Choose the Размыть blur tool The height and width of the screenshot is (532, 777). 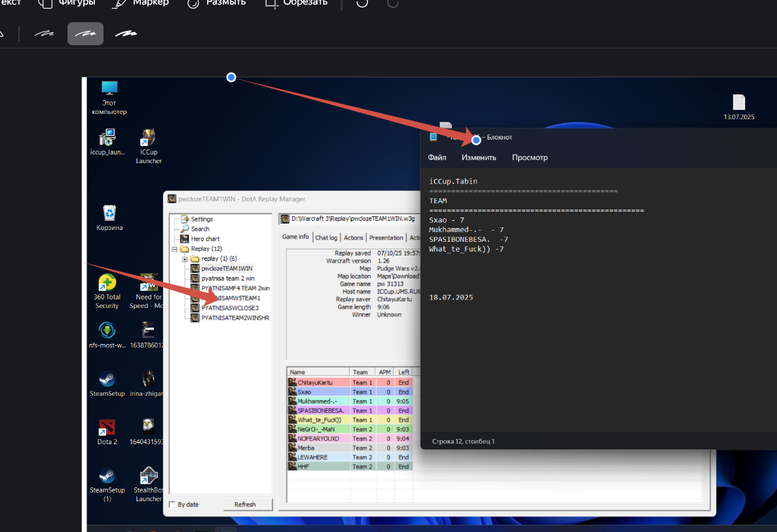(216, 3)
